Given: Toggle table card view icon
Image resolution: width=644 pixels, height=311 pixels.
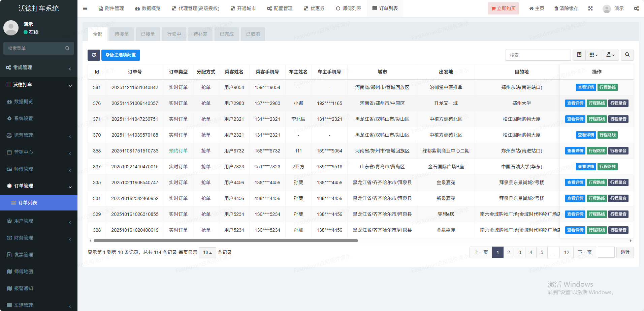Looking at the screenshot, I should (x=579, y=55).
